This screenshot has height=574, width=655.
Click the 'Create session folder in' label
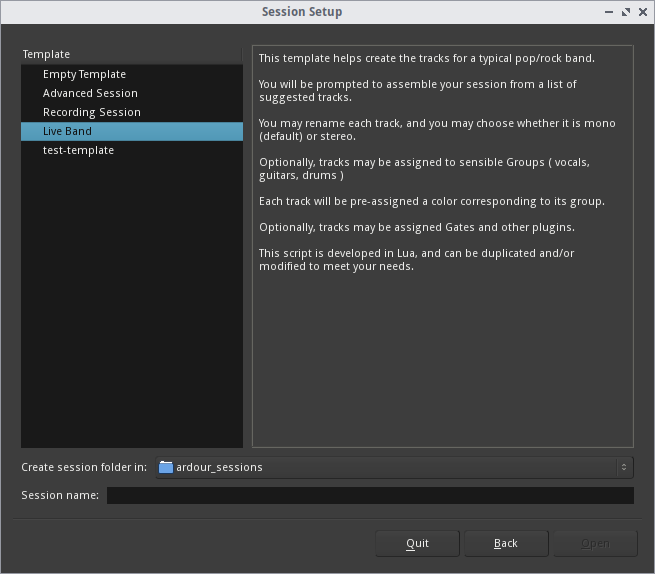coord(84,467)
